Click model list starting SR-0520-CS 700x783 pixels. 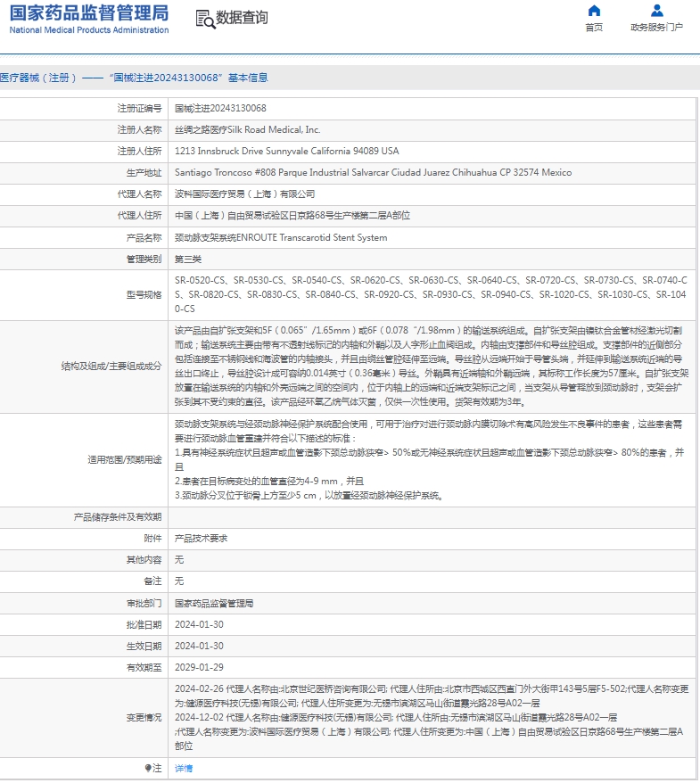(x=431, y=294)
